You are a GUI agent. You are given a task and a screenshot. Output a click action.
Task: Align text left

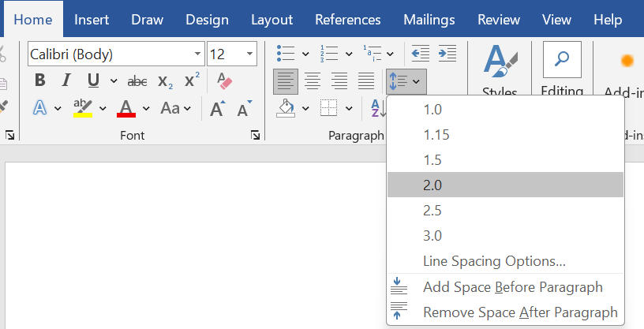[286, 81]
